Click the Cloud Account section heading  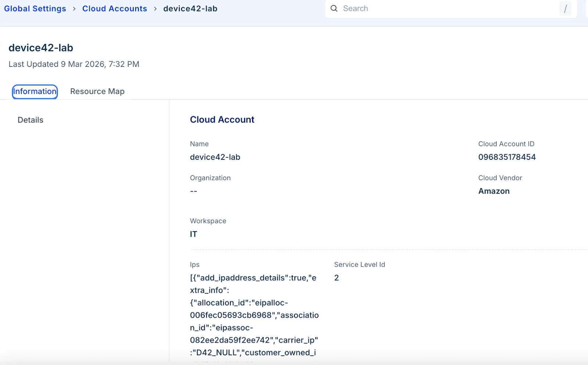[222, 120]
